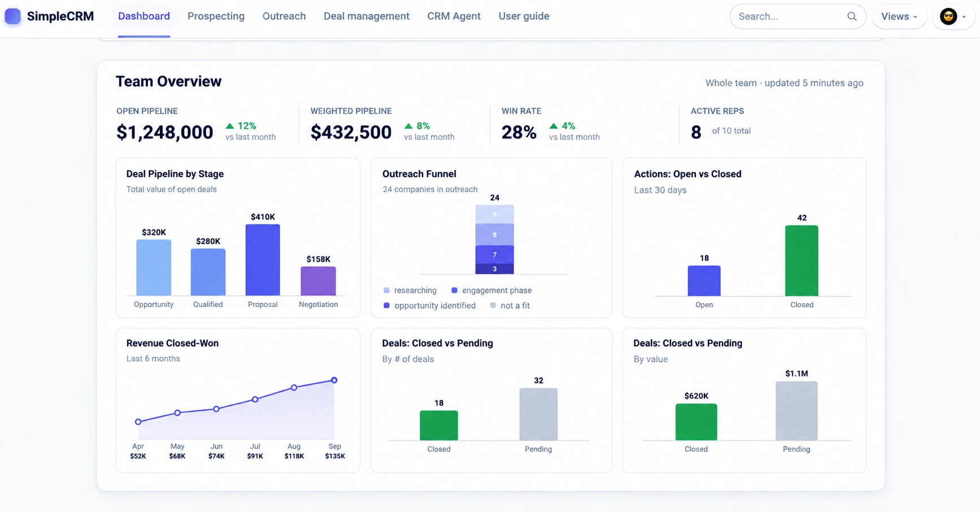Click the Deal Pipeline by Stage title

[175, 174]
